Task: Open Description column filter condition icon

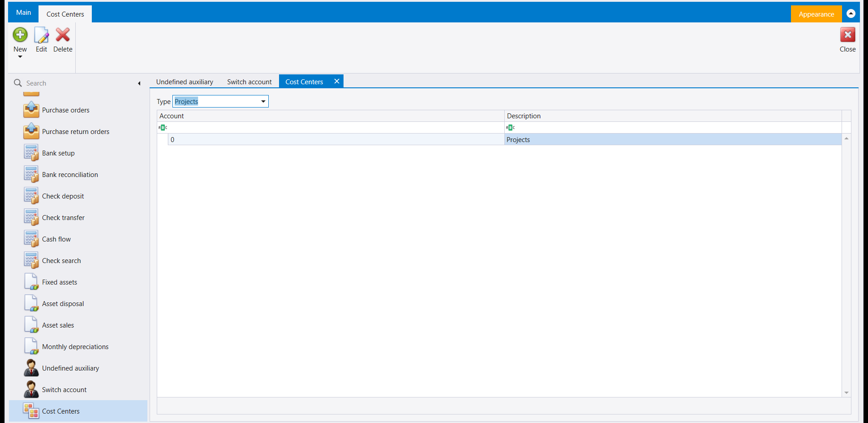Action: pyautogui.click(x=511, y=128)
